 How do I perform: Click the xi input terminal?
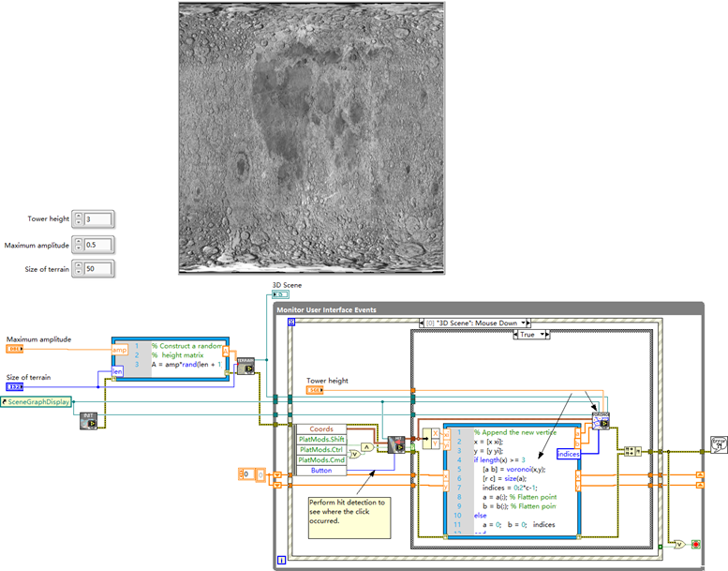point(447,433)
